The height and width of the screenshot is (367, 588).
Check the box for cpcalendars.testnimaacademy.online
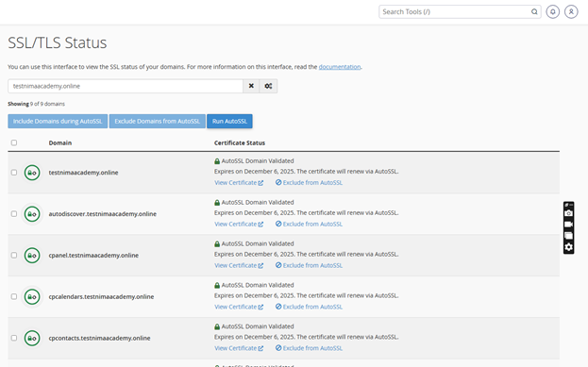point(14,296)
